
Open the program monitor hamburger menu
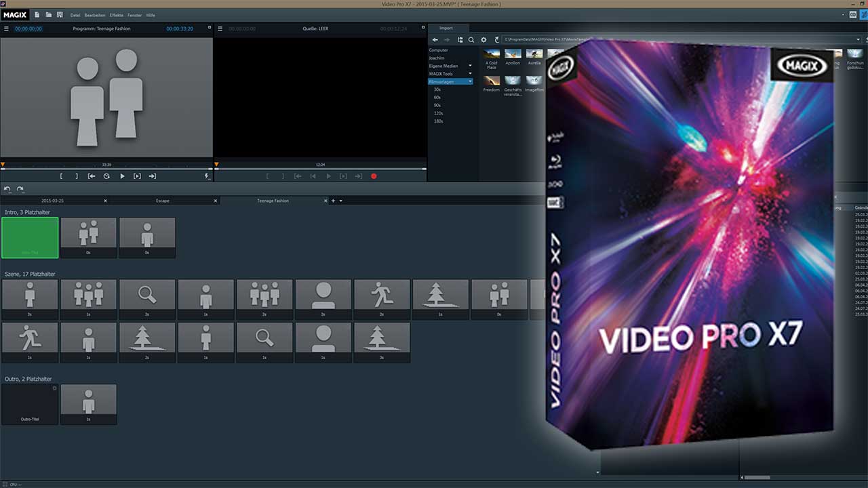click(7, 29)
